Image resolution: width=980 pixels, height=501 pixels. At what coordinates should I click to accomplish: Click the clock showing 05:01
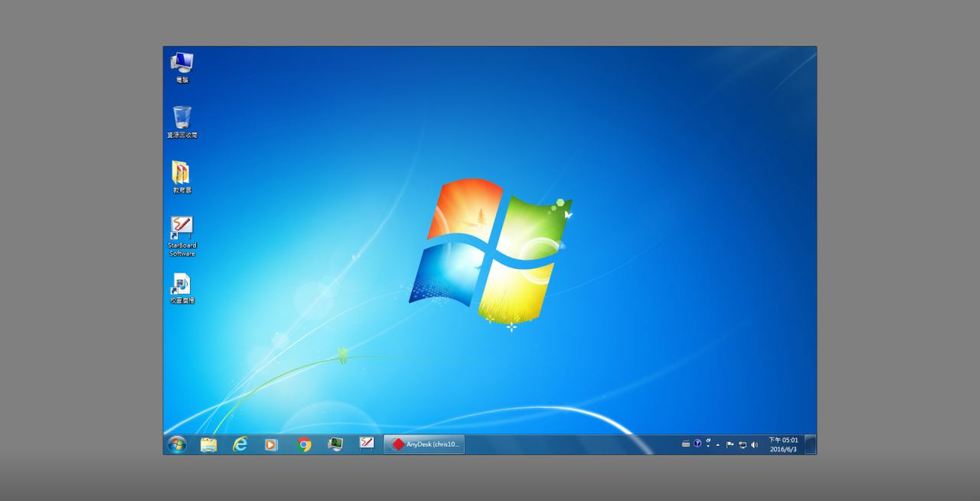point(783,445)
